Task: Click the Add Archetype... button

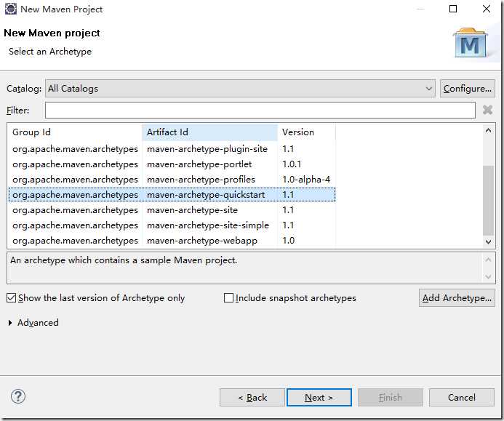Action: coord(457,298)
